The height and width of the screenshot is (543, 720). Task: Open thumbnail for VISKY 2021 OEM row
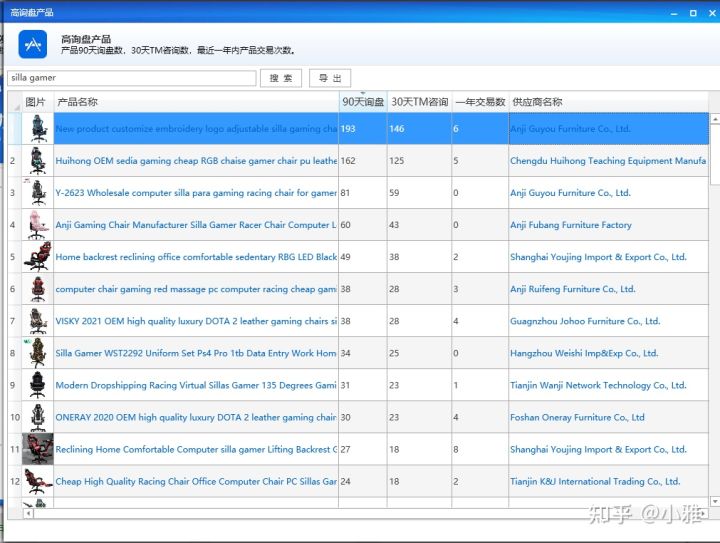38,321
